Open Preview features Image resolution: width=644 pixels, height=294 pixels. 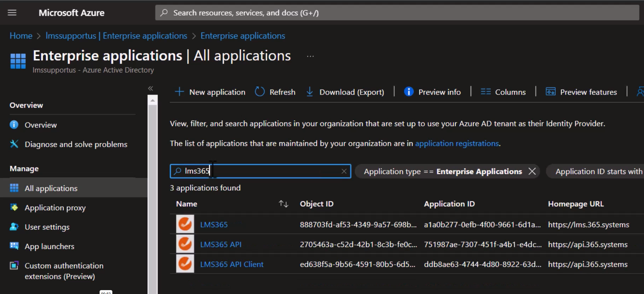(581, 92)
